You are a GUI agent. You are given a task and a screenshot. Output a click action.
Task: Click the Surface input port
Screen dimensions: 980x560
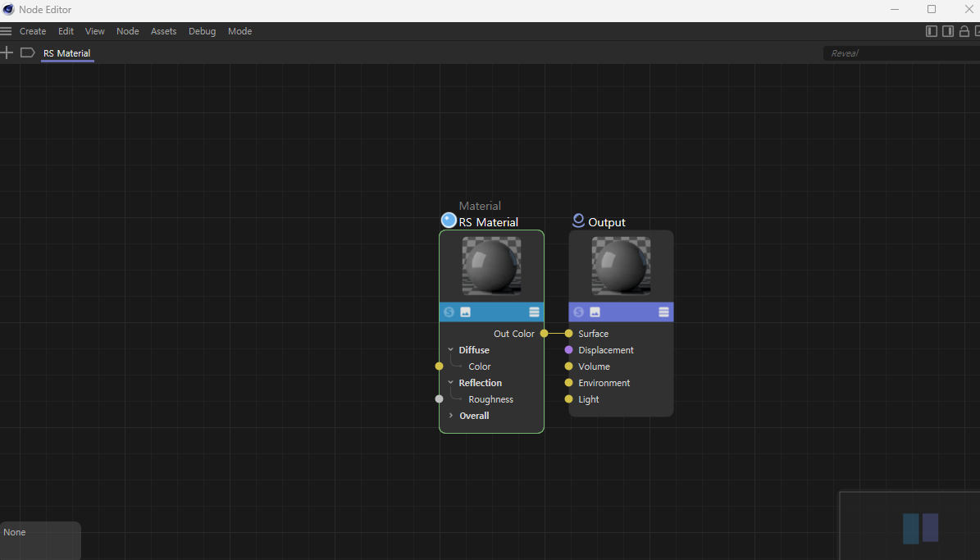(x=569, y=334)
